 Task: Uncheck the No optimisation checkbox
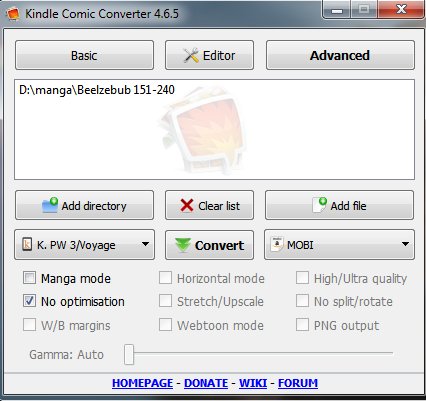(29, 301)
